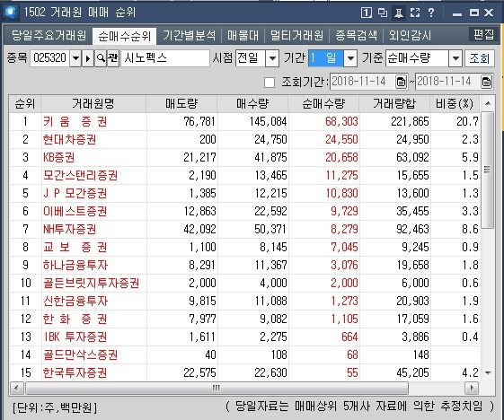Sort by 거래량합 column header
Viewport: 504px width, 420px height.
394,104
